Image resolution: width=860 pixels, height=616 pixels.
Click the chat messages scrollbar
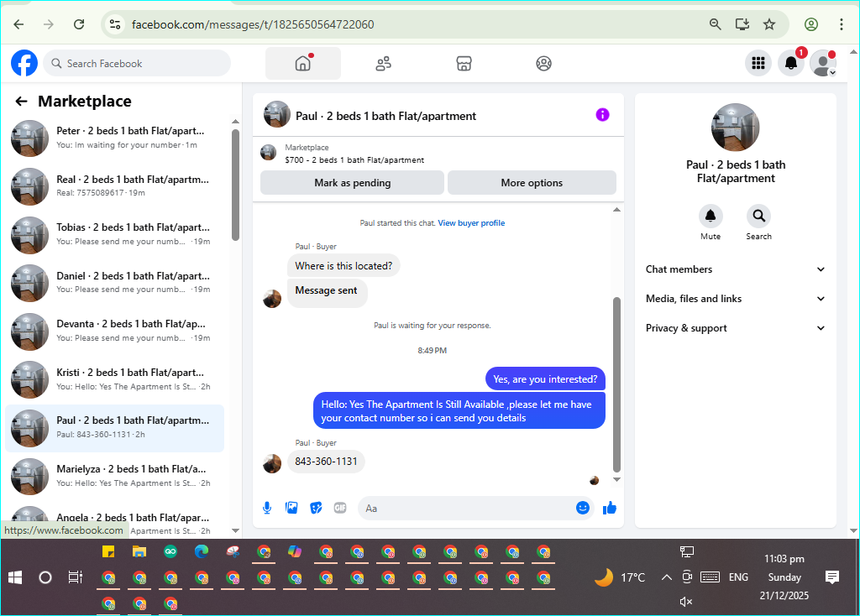[x=616, y=384]
